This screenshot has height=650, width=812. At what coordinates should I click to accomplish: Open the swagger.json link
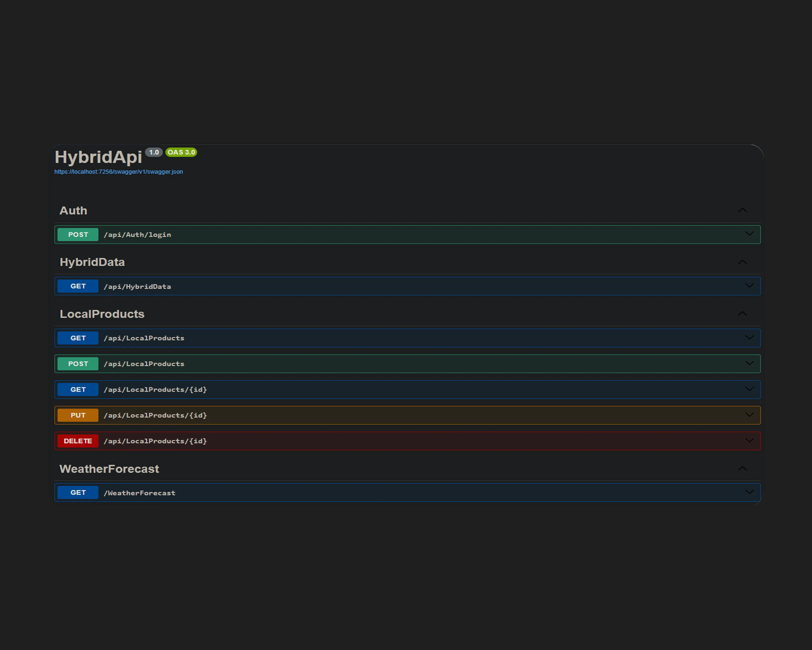coord(118,172)
